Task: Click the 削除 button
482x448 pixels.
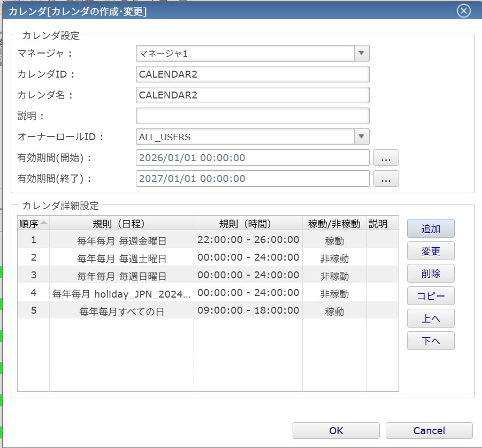Action: (x=431, y=274)
